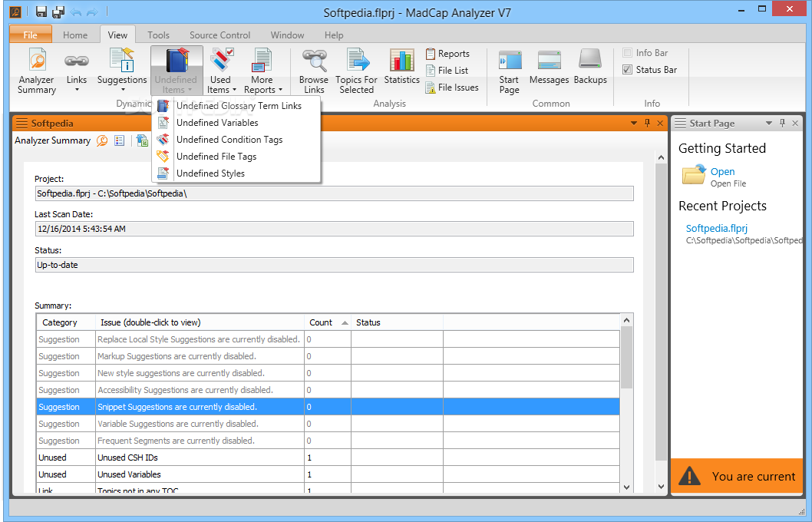The height and width of the screenshot is (522, 812).
Task: Click the Last Scan Date field
Action: tap(334, 229)
